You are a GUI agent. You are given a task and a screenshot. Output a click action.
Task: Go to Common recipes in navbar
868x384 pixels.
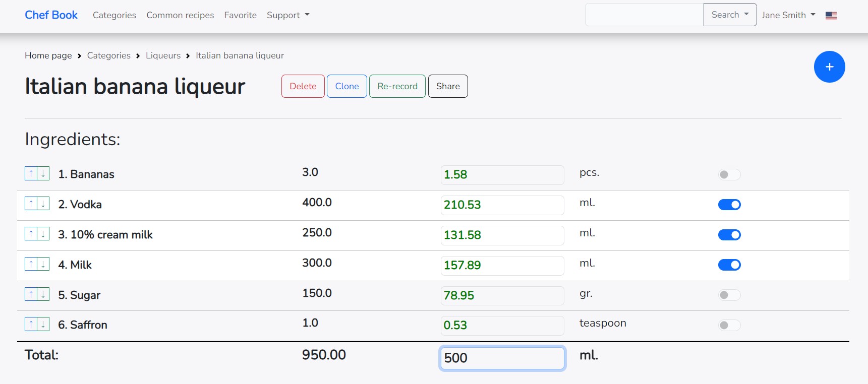[180, 15]
